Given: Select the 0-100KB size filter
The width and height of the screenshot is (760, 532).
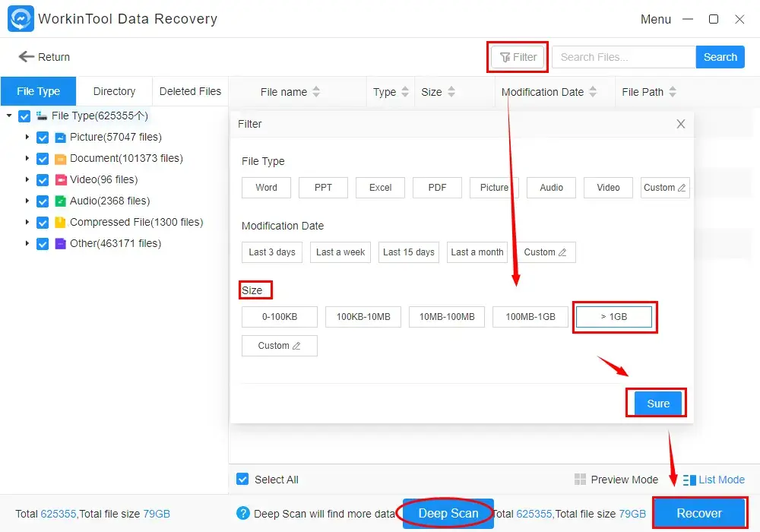Looking at the screenshot, I should tap(280, 317).
